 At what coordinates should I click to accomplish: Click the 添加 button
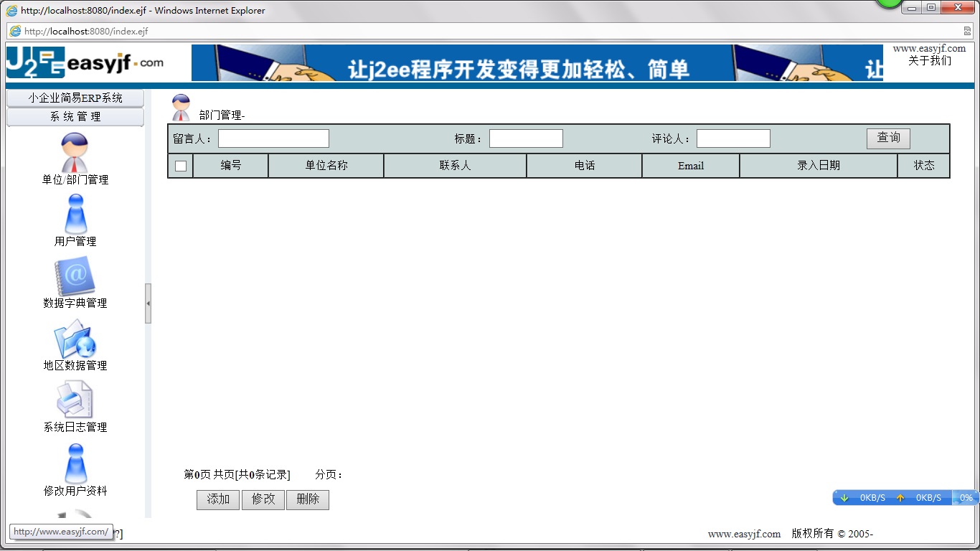pyautogui.click(x=218, y=499)
